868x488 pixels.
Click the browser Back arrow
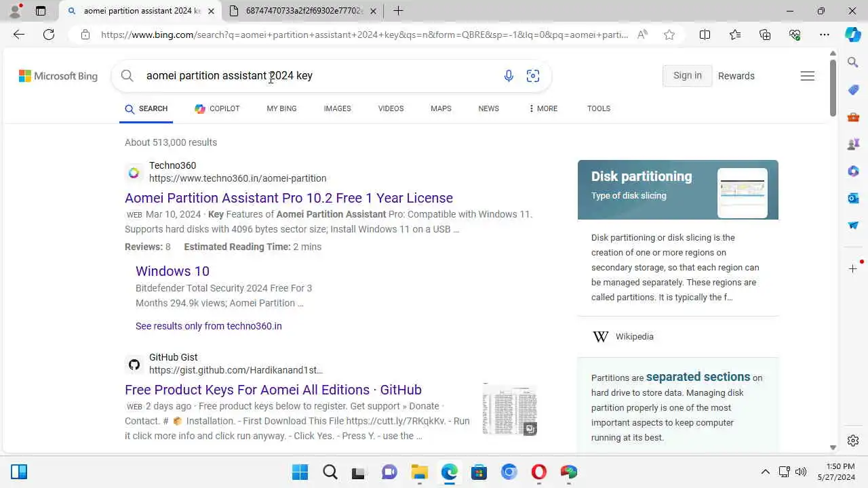tap(19, 35)
